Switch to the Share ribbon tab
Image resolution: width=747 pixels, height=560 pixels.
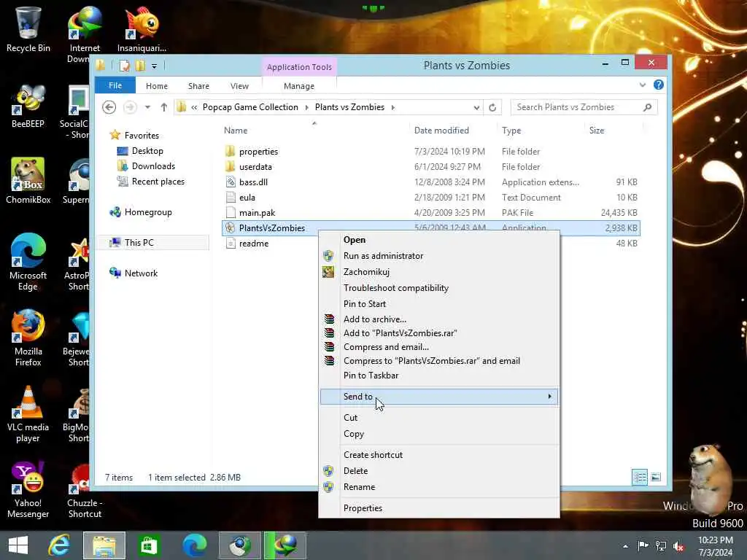point(198,86)
